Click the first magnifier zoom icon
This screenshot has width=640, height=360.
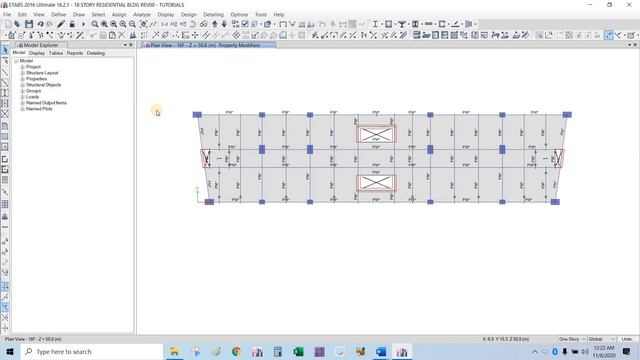coord(95,24)
